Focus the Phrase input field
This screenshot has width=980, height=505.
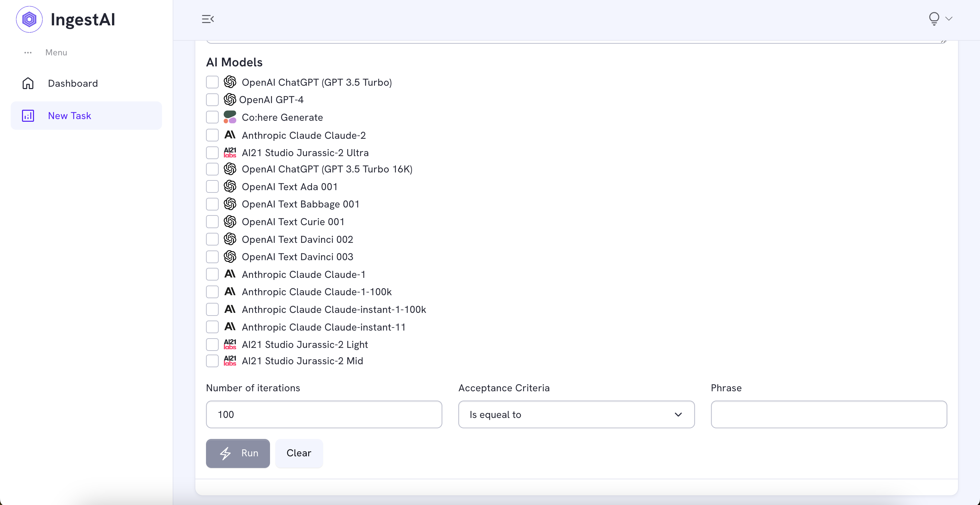click(829, 414)
